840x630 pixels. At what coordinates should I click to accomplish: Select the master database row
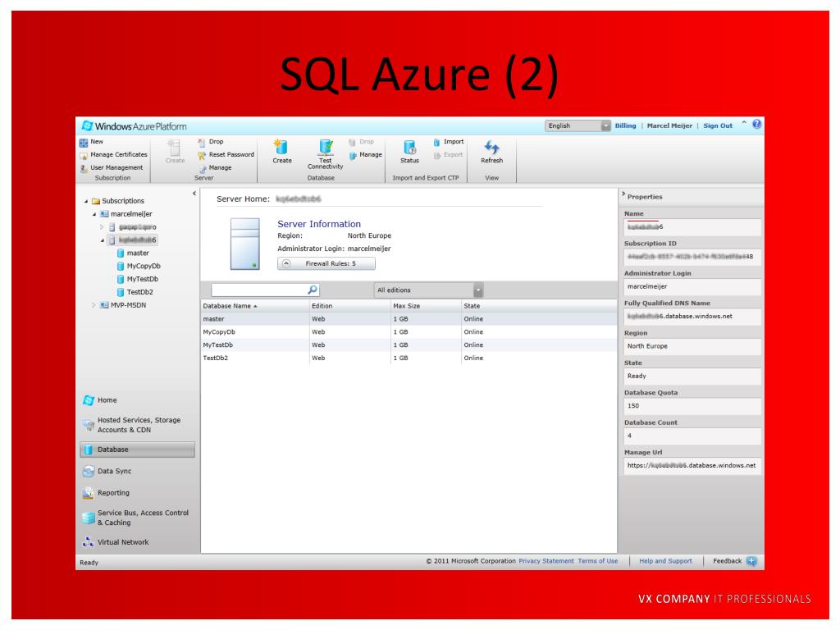coord(409,319)
